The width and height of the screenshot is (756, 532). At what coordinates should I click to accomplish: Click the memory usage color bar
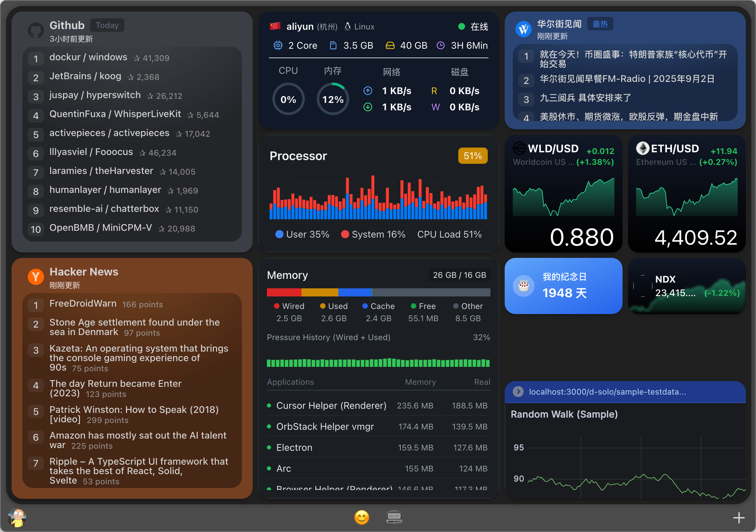pyautogui.click(x=378, y=292)
